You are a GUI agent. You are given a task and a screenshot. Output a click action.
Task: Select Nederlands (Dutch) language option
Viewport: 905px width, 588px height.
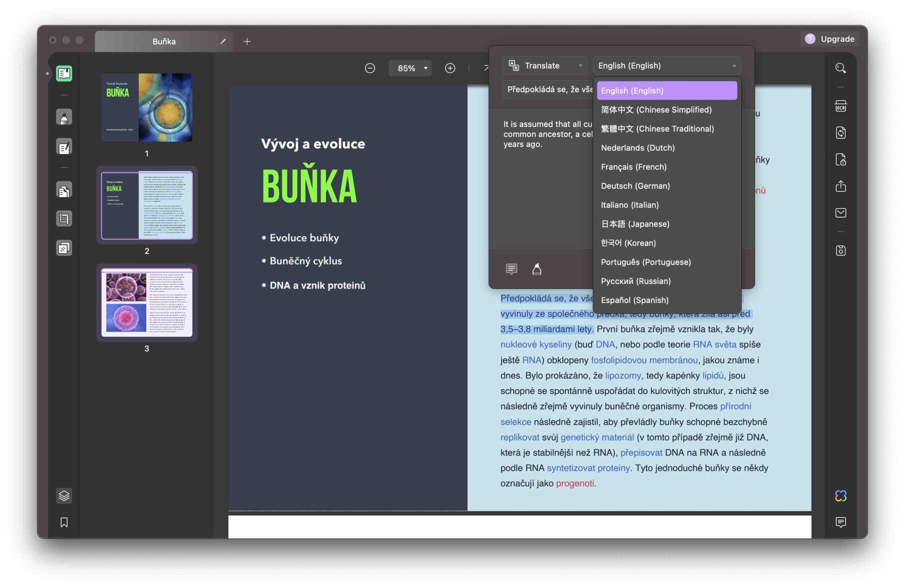coord(667,147)
